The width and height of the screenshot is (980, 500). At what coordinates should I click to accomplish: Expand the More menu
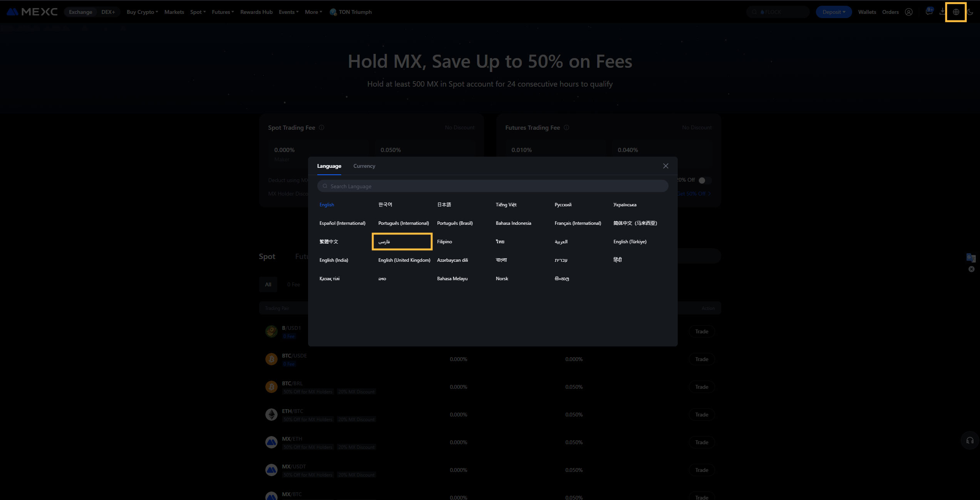click(x=313, y=12)
